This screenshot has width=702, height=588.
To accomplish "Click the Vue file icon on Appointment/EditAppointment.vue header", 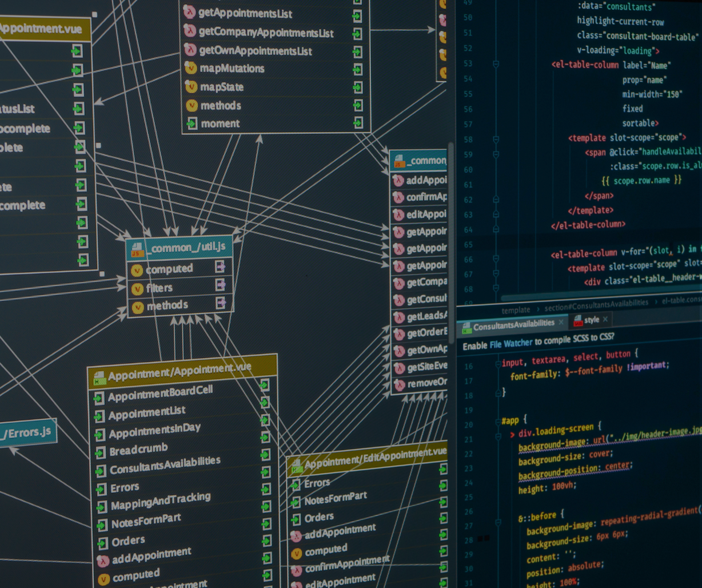I will [296, 465].
